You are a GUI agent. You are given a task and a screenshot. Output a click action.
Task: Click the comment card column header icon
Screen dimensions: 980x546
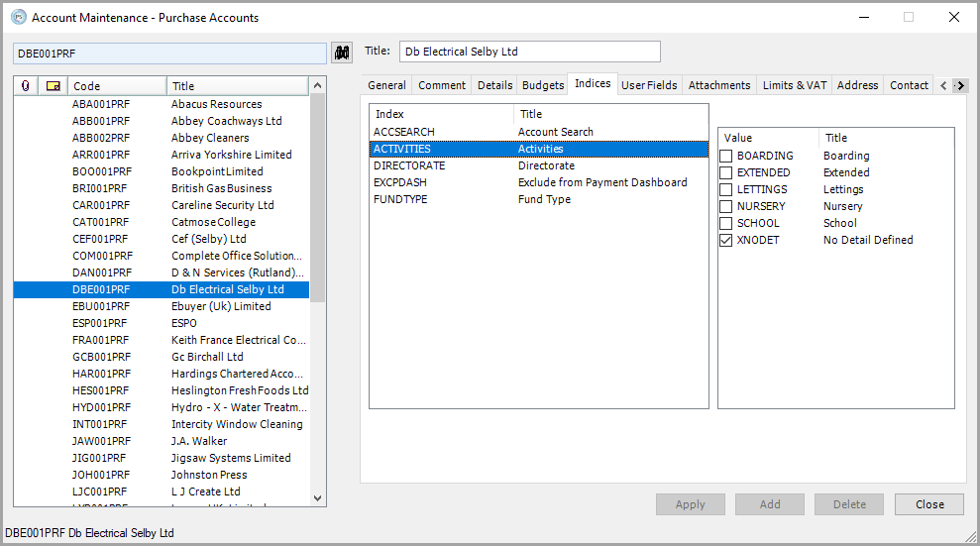54,86
